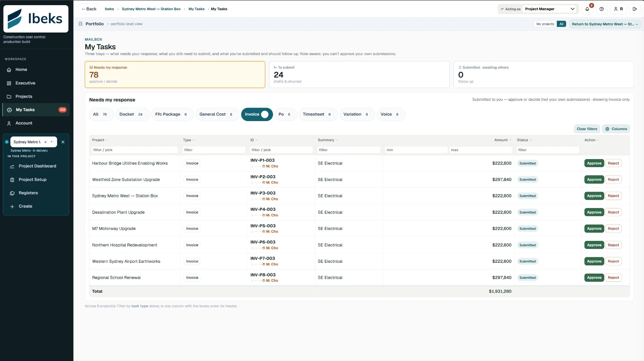Select the Timesheet filter tab
644x361 pixels.
point(318,114)
